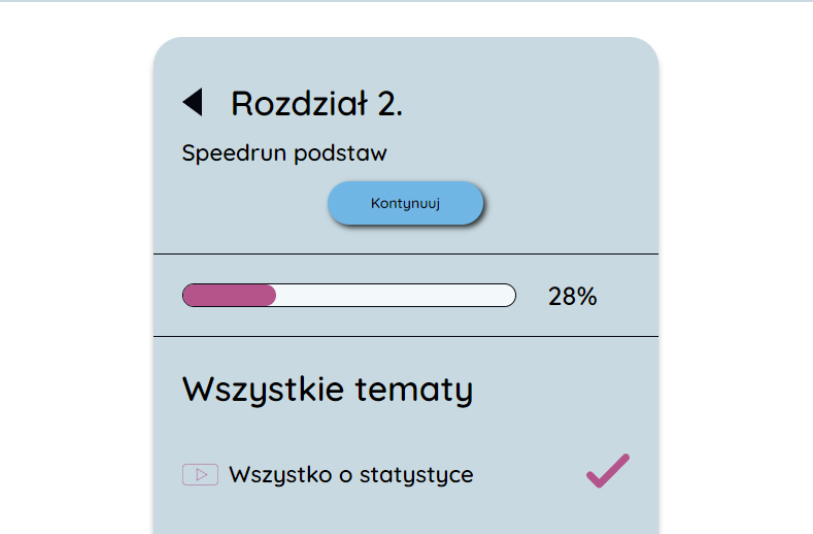Screen dimensions: 813x534
Task: Click the card's rounded top-right corner area
Action: point(641,55)
